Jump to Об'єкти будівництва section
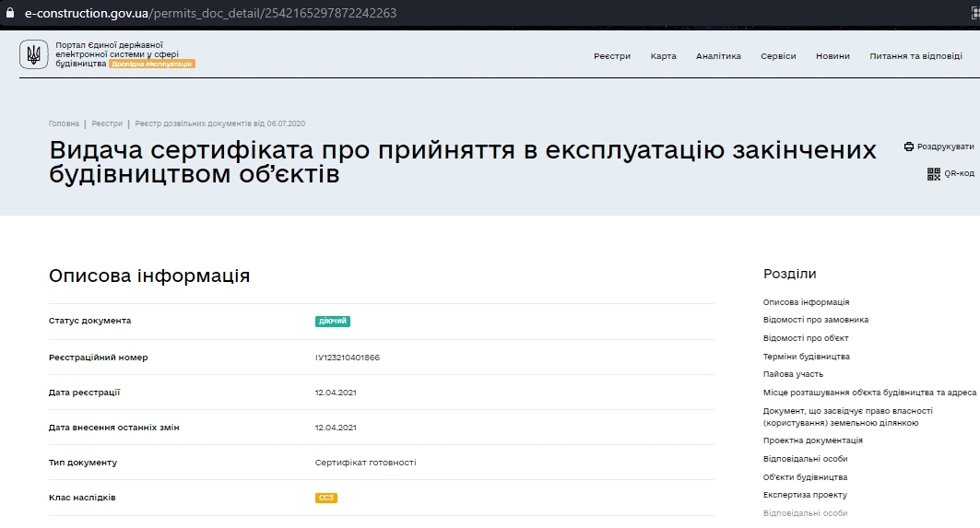This screenshot has width=980, height=528. point(805,477)
